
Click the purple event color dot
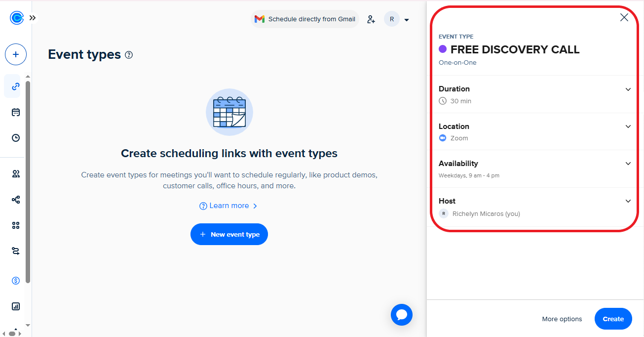443,49
